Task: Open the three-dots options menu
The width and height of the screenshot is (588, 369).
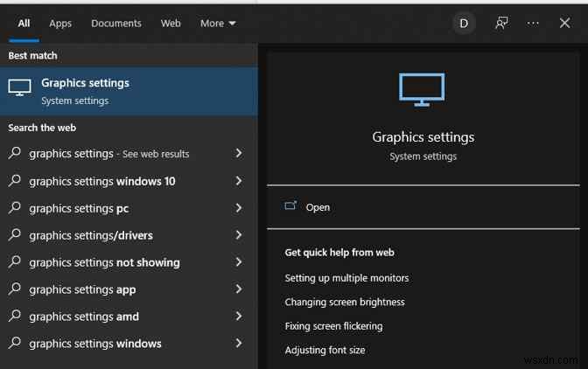Action: 533,24
